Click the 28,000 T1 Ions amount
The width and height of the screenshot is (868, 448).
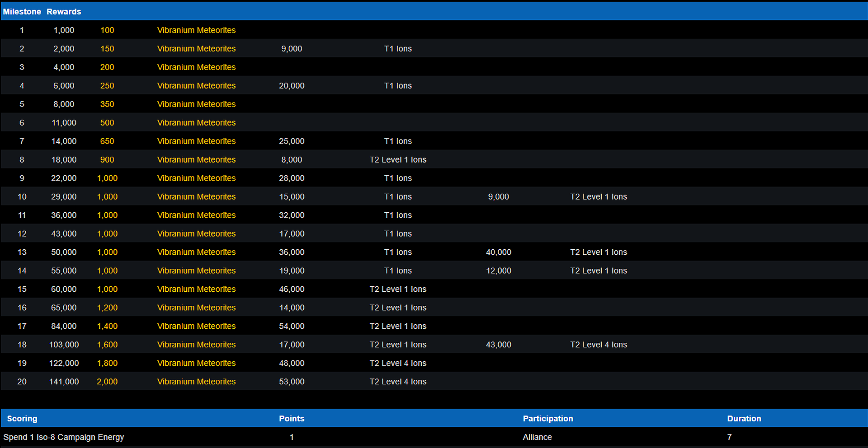292,178
